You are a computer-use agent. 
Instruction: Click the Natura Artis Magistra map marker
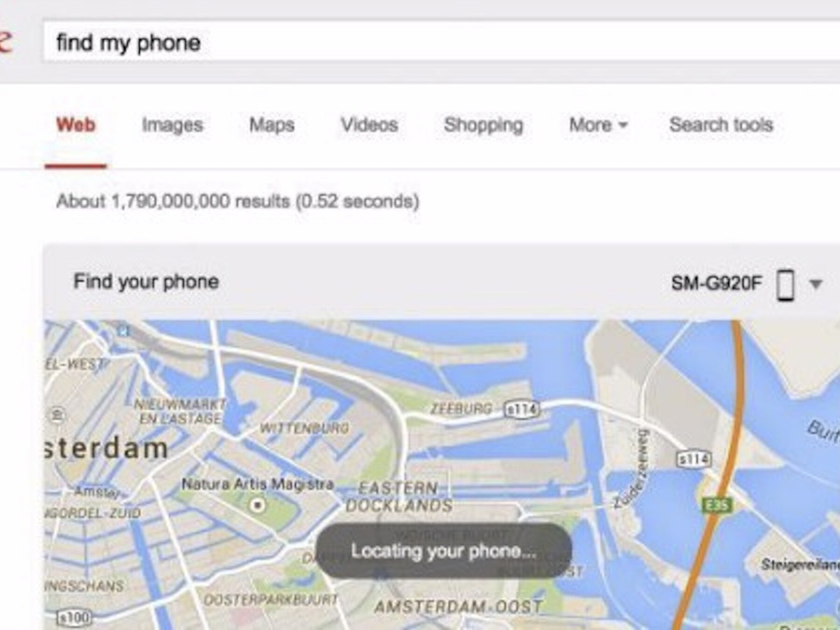[x=257, y=505]
